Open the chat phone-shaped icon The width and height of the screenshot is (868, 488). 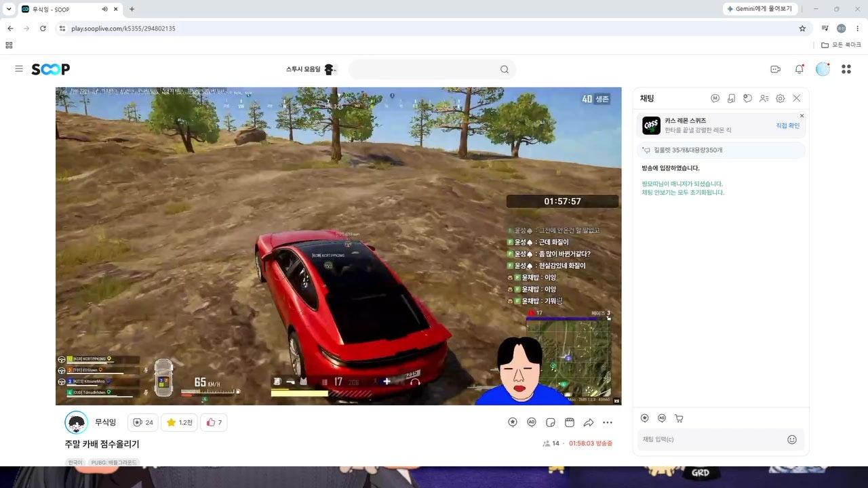click(x=731, y=98)
